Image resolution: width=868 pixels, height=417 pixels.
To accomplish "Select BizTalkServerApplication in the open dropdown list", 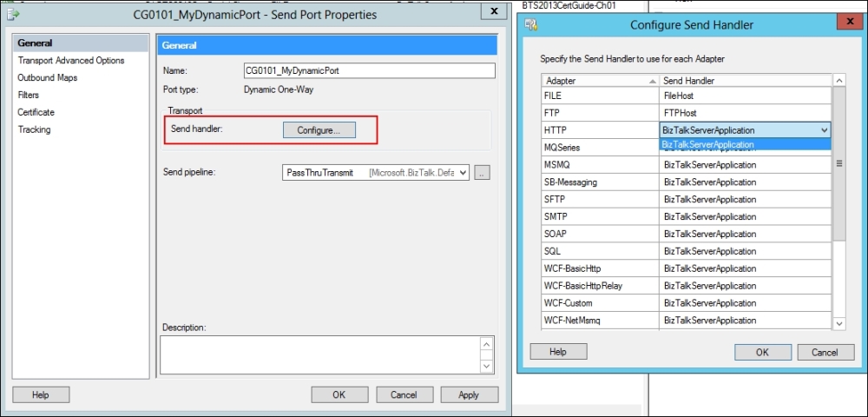I will point(745,144).
